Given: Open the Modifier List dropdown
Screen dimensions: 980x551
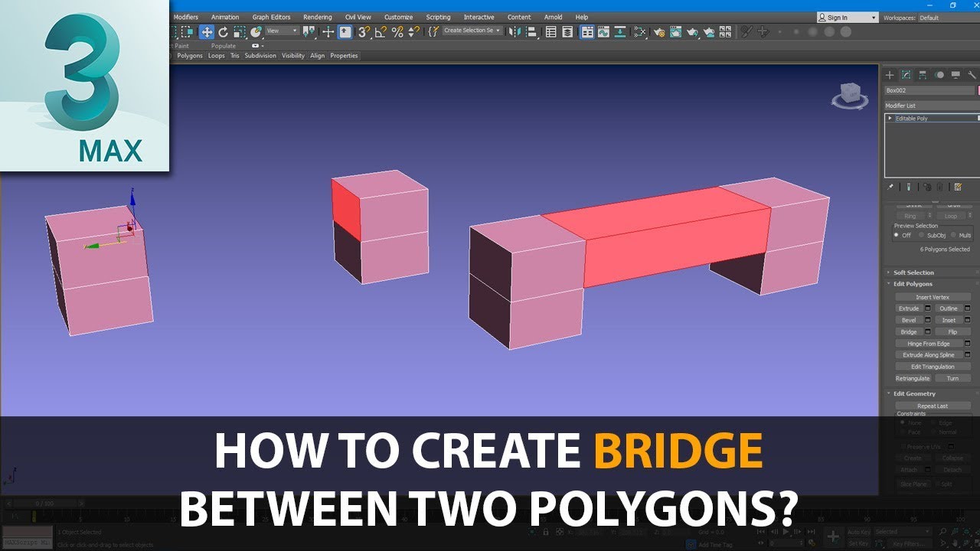Looking at the screenshot, I should 931,106.
